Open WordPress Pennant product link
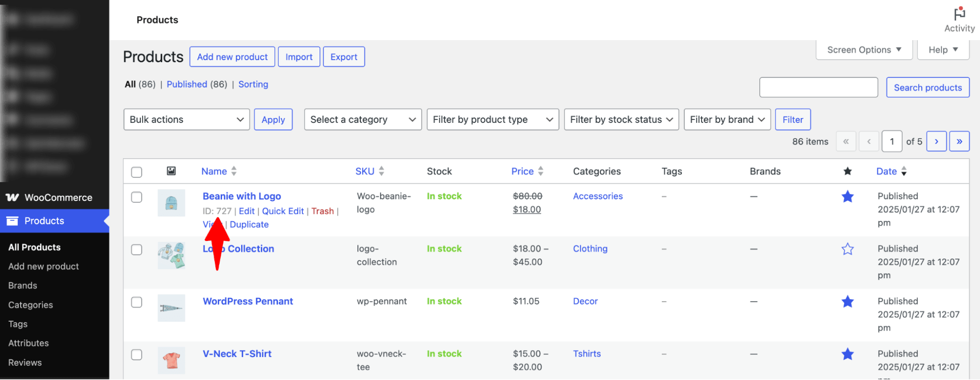This screenshot has width=980, height=380. click(x=248, y=301)
